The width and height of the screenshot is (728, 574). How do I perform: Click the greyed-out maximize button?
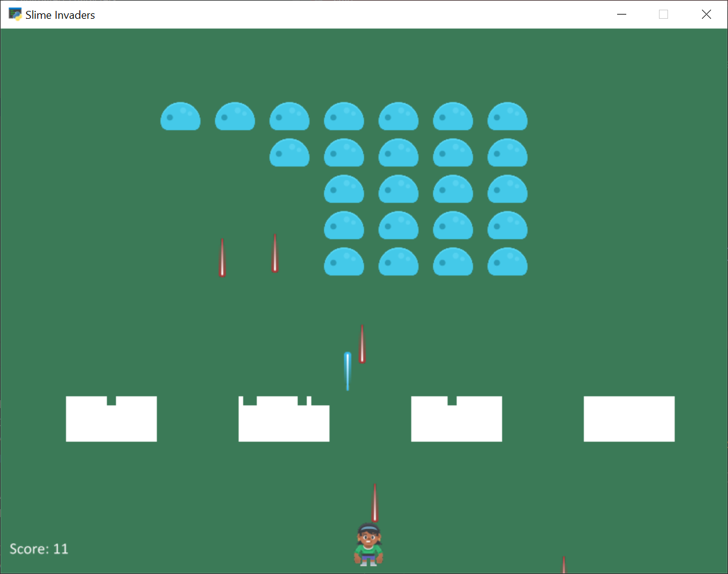(x=663, y=15)
